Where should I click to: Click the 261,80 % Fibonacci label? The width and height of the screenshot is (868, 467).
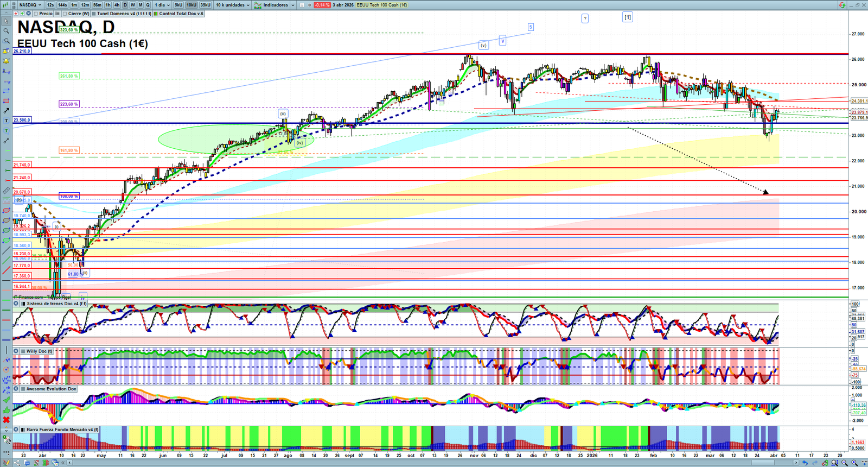tap(69, 76)
